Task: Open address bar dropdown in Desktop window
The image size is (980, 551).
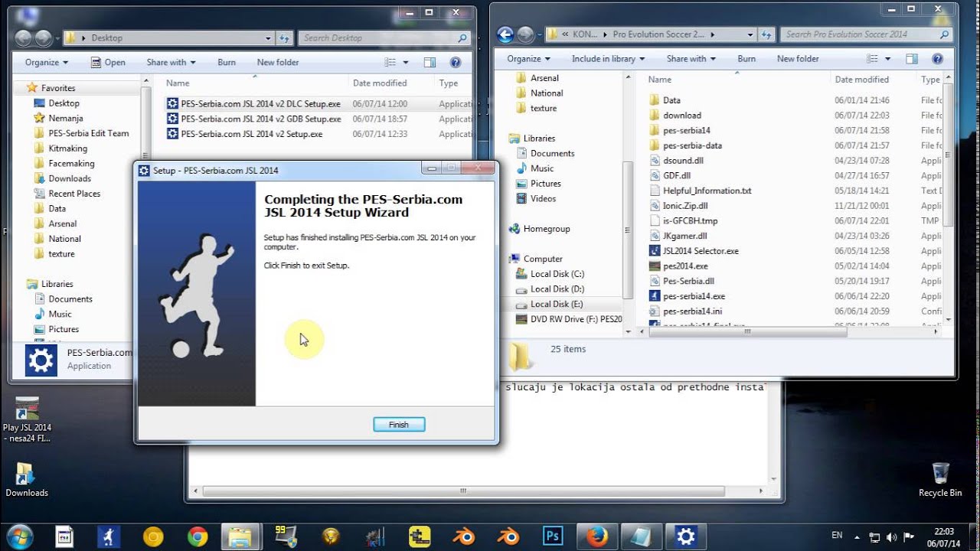Action: [x=268, y=37]
